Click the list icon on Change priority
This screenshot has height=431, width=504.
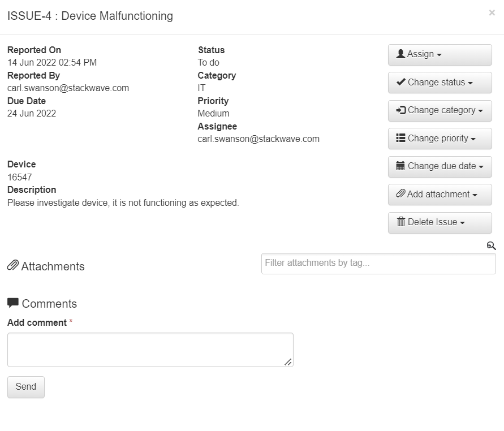point(400,138)
